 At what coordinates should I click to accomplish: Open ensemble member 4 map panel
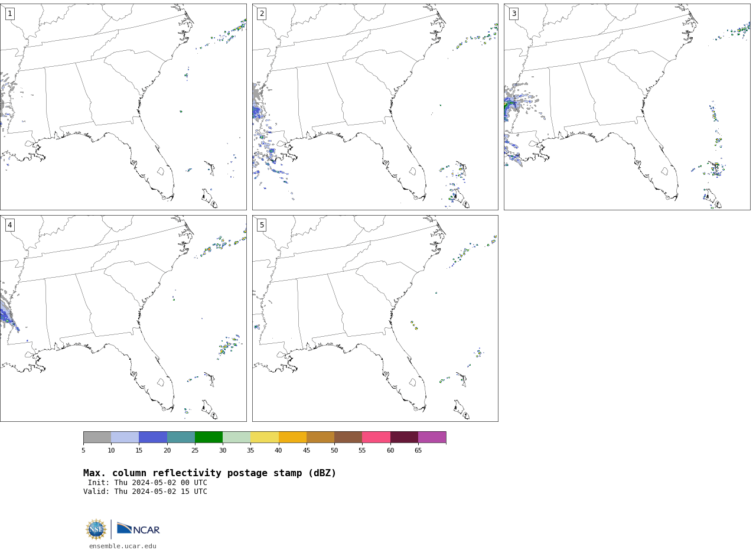(x=123, y=318)
